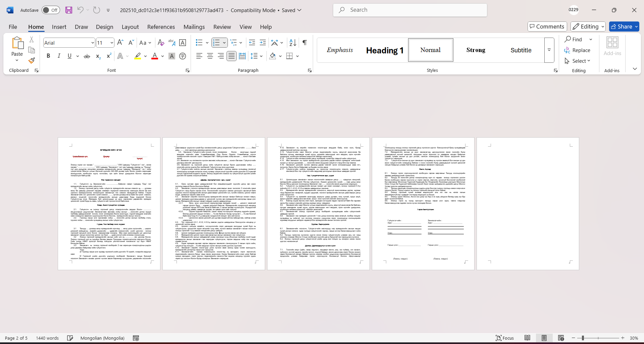This screenshot has width=644, height=344.
Task: Click the zoom slider in status bar
Action: (598, 338)
